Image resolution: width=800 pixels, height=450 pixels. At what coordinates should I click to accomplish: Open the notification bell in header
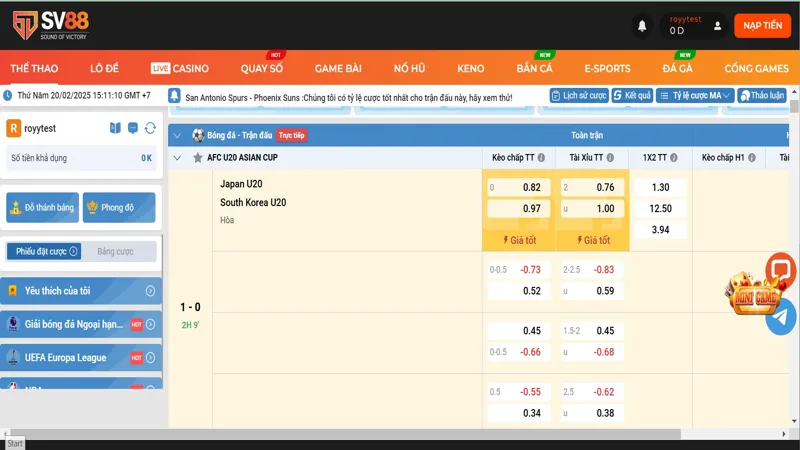click(x=642, y=26)
